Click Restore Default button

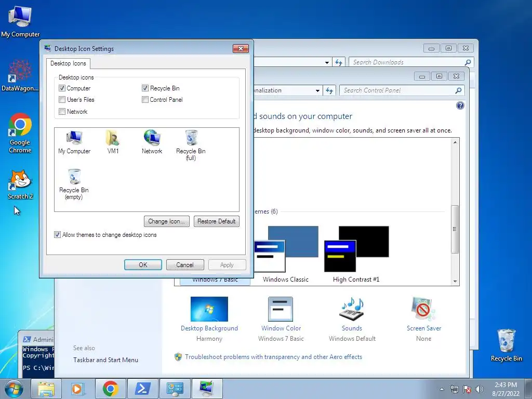pyautogui.click(x=217, y=221)
